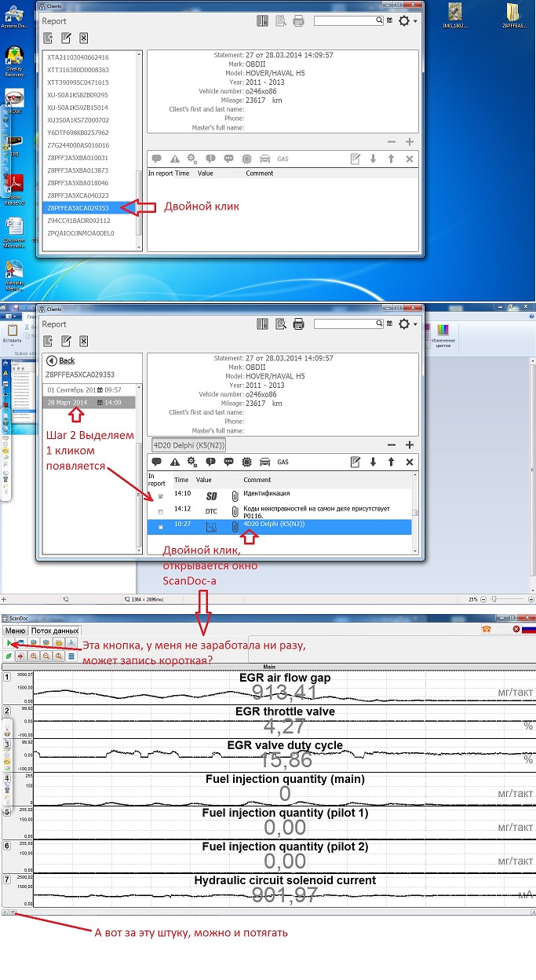The image size is (536, 980).
Task: Click the green play button in ScanDoc
Action: point(8,642)
